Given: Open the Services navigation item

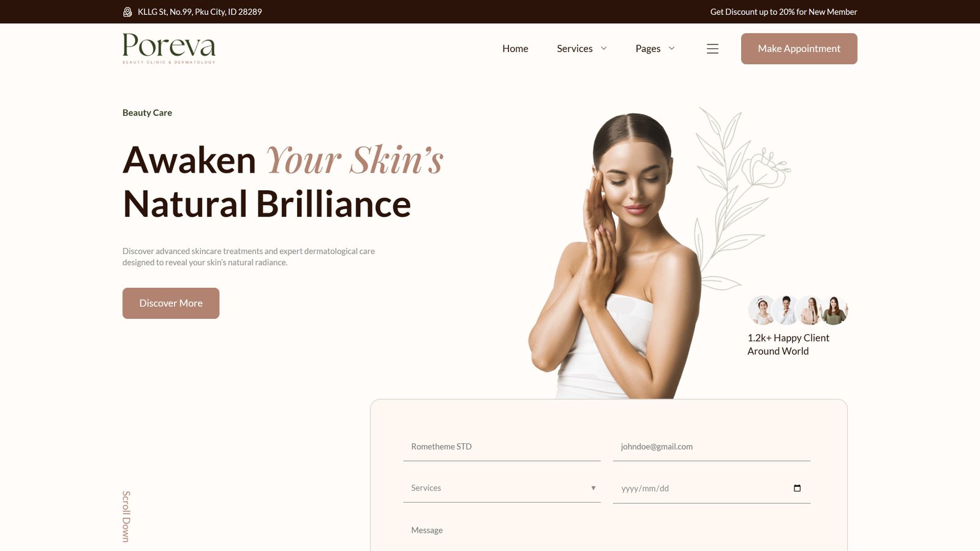Looking at the screenshot, I should click(x=575, y=48).
